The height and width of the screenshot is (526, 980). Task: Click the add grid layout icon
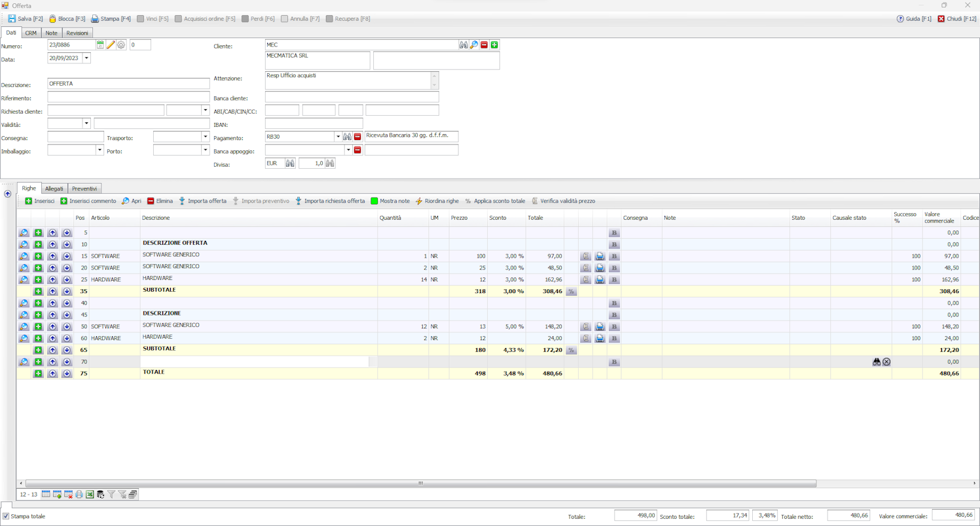[57, 495]
